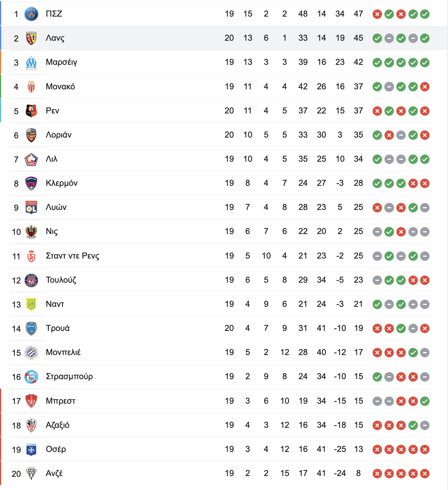Click Monaco's last red loss icon

pyautogui.click(x=425, y=87)
